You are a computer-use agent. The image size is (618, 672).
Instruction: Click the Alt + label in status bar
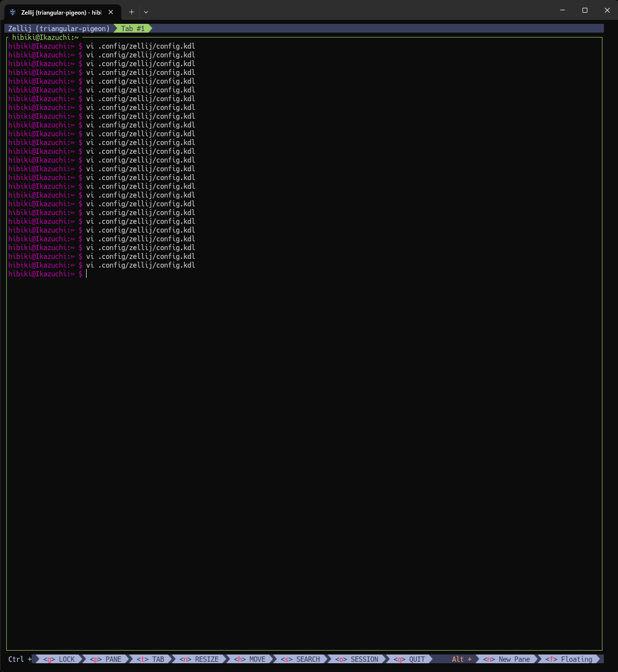click(462, 659)
